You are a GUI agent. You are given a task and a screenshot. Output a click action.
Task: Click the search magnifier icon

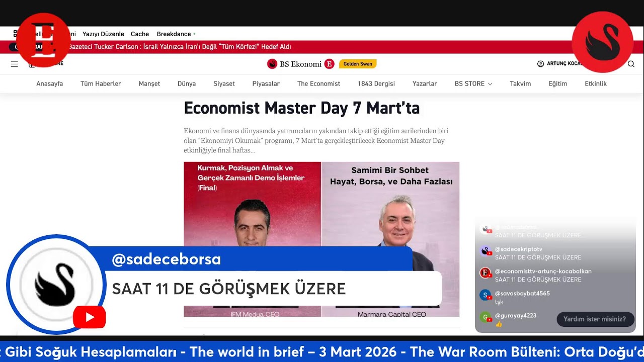(631, 64)
